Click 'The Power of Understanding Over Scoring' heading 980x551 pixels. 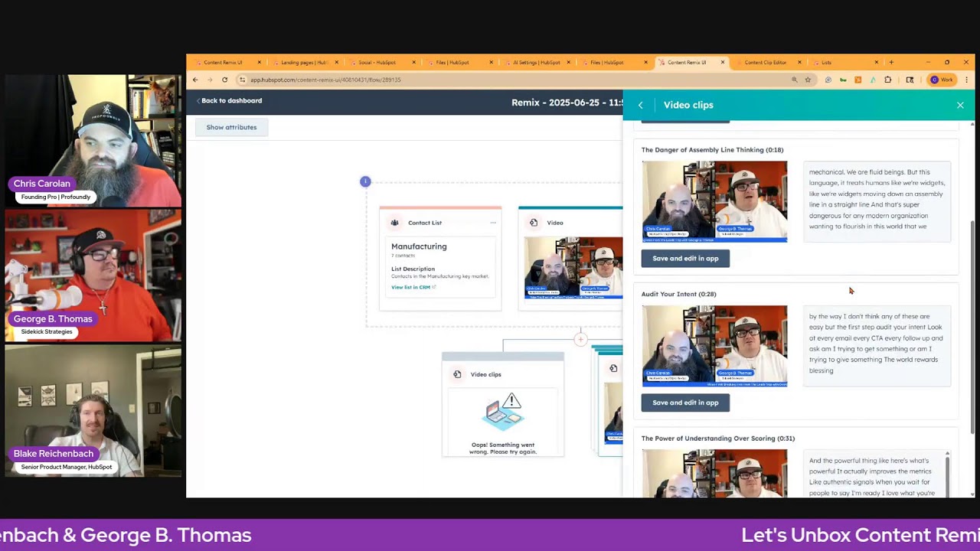718,439
